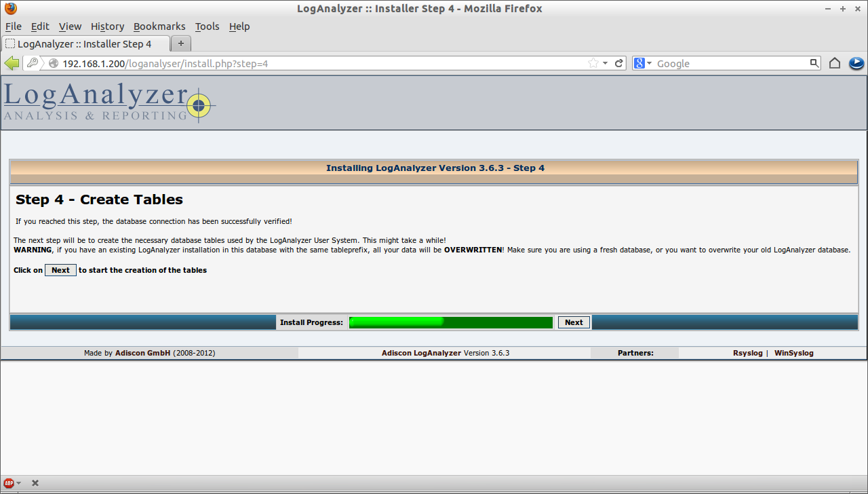Minimize the Firefox window
The height and width of the screenshot is (494, 868).
coord(827,9)
